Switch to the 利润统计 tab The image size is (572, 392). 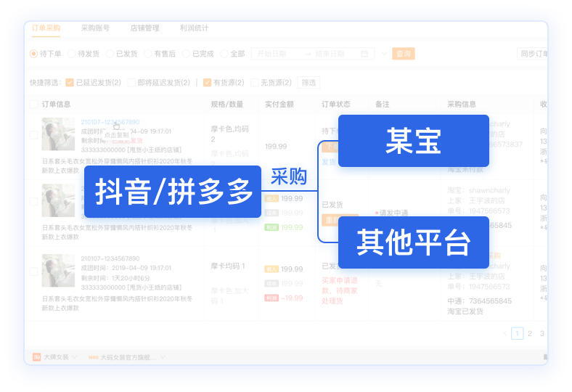pos(194,28)
